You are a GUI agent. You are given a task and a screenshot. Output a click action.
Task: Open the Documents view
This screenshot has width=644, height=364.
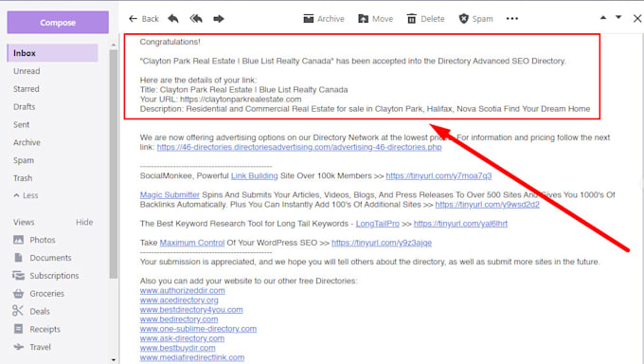(43, 258)
